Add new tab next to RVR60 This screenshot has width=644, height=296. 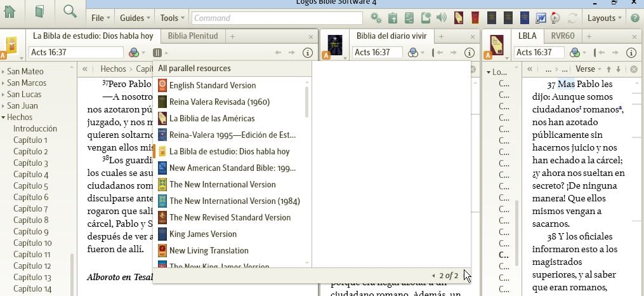pos(589,37)
